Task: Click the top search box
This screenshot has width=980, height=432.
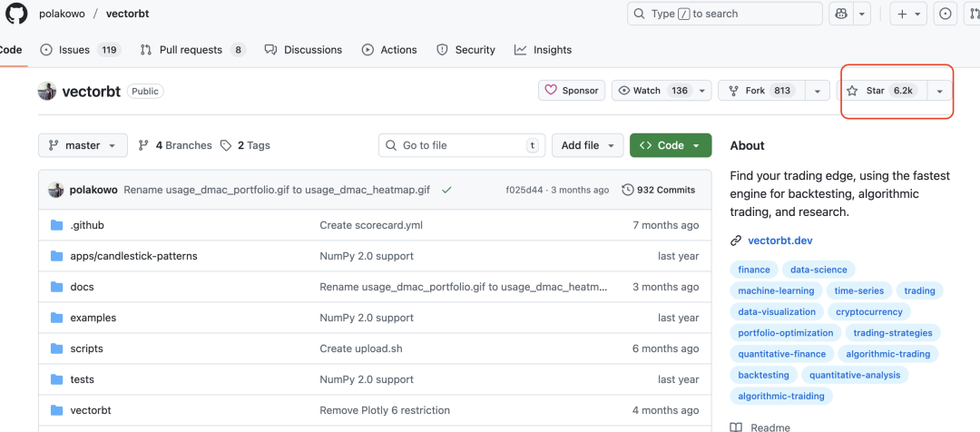Action: tap(724, 14)
